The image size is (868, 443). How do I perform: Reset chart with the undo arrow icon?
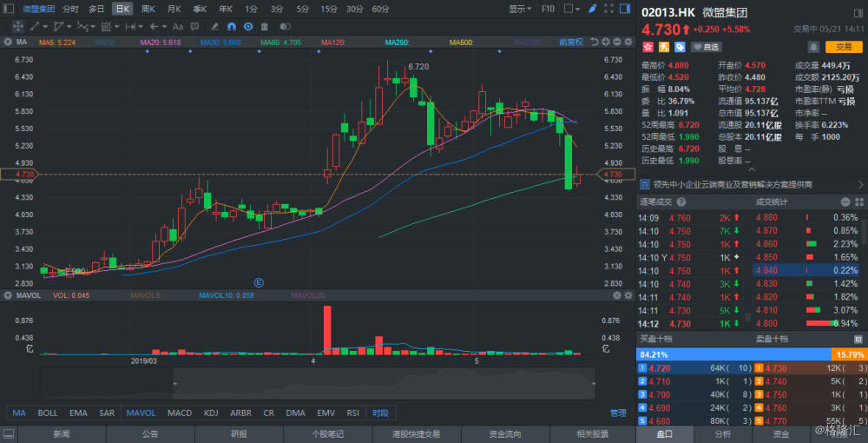(595, 42)
